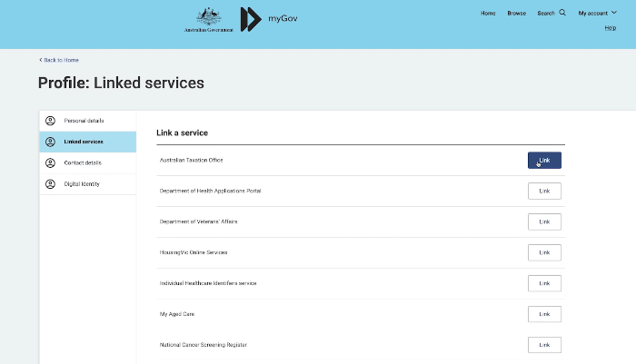Click the Linked services profile icon

[50, 142]
